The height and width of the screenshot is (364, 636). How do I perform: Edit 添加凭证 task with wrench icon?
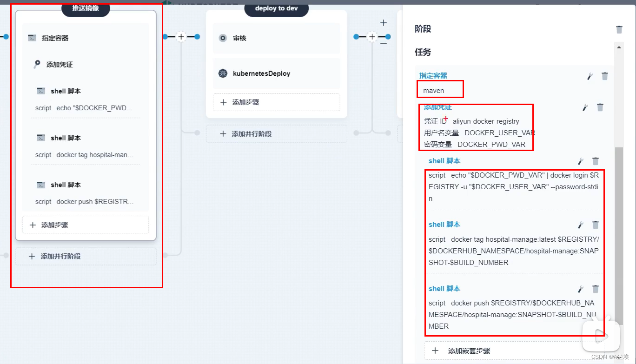[585, 107]
